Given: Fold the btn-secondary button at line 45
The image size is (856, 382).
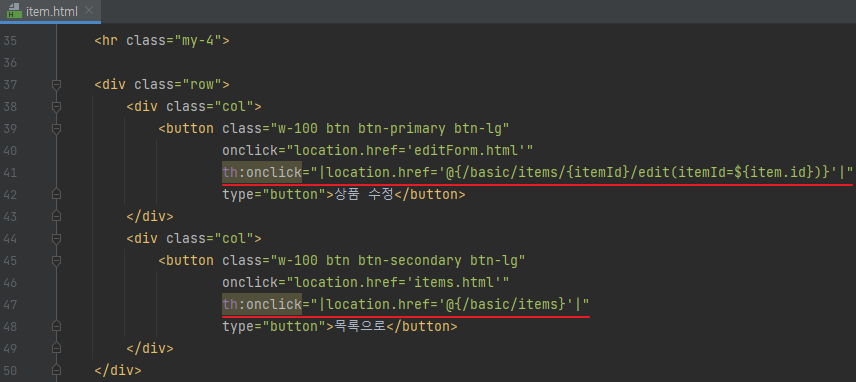Looking at the screenshot, I should pyautogui.click(x=56, y=260).
